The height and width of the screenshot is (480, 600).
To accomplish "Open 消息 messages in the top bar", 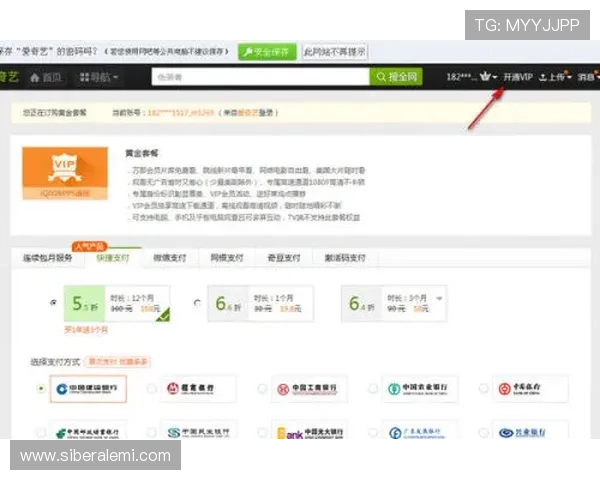I will [587, 77].
